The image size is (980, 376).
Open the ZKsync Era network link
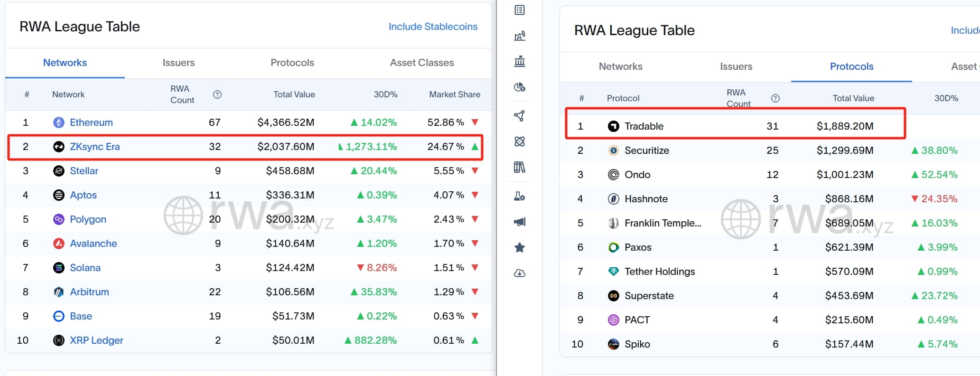95,147
